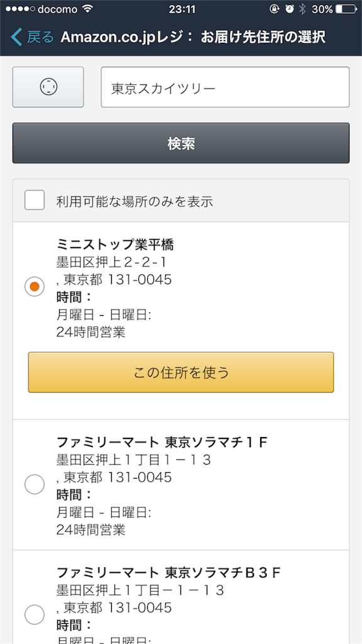Select the ファミリーマート 東京ソラマチＢ３Ｆ radio button
Screen dimensions: 362x644
[x=35, y=614]
